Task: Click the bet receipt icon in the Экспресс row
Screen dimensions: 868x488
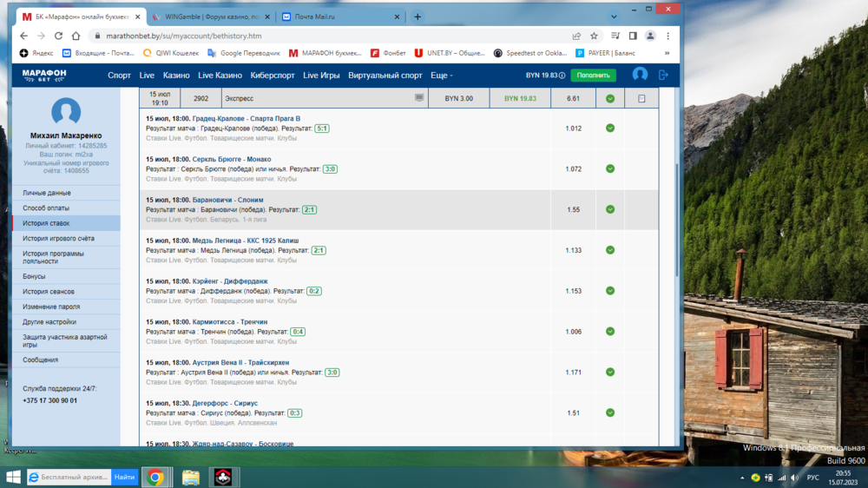Action: tap(641, 98)
